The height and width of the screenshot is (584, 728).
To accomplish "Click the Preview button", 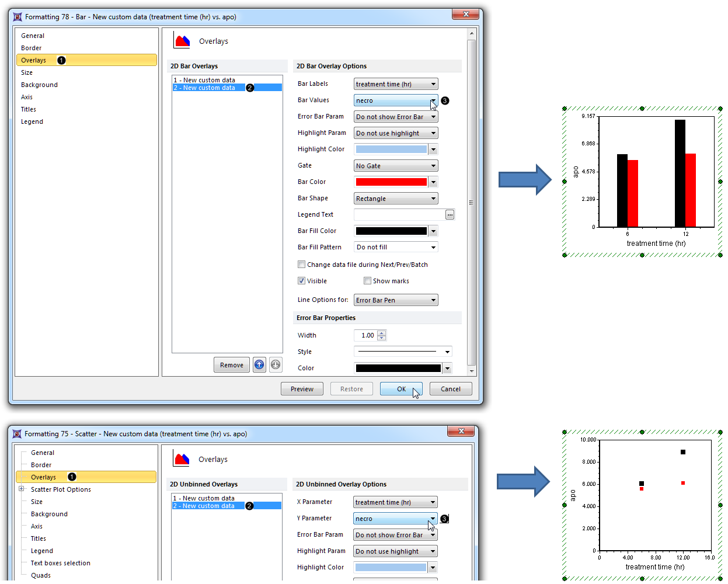I will pyautogui.click(x=302, y=389).
